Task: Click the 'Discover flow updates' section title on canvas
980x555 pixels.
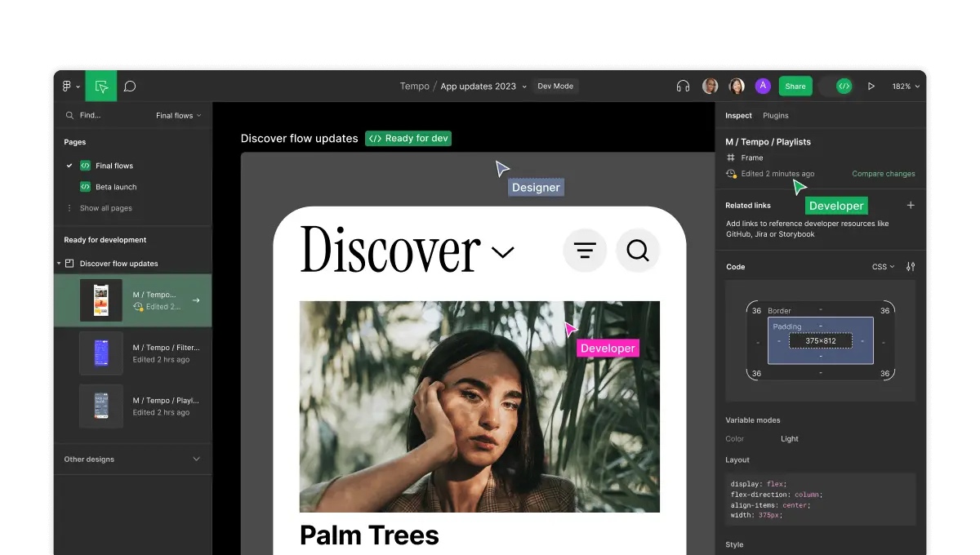Action: 300,139
